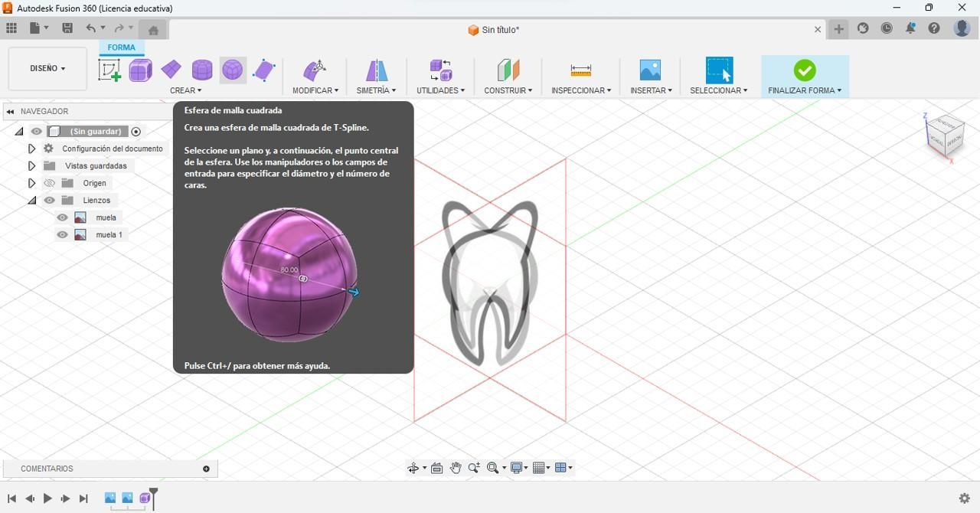Expand the COMENTARIOS panel plus button
Image resolution: width=980 pixels, height=513 pixels.
(x=206, y=469)
